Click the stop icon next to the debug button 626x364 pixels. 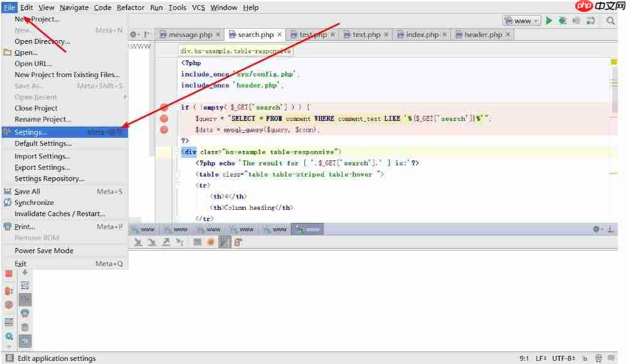576,21
